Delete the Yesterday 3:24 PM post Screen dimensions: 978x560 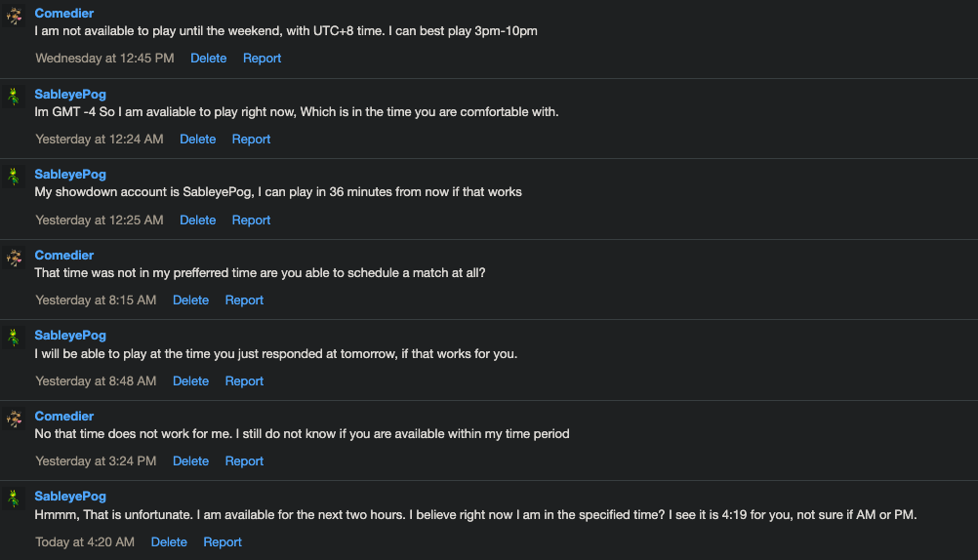190,461
